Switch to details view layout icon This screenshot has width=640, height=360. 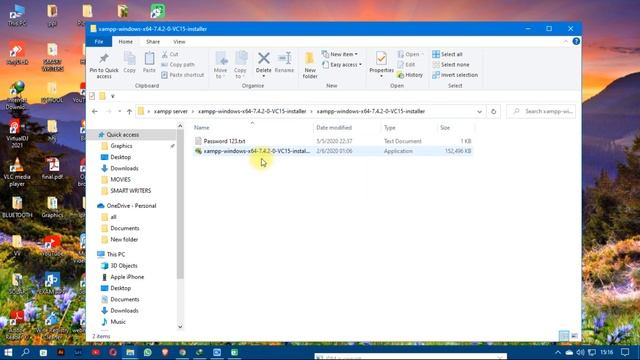(564, 336)
